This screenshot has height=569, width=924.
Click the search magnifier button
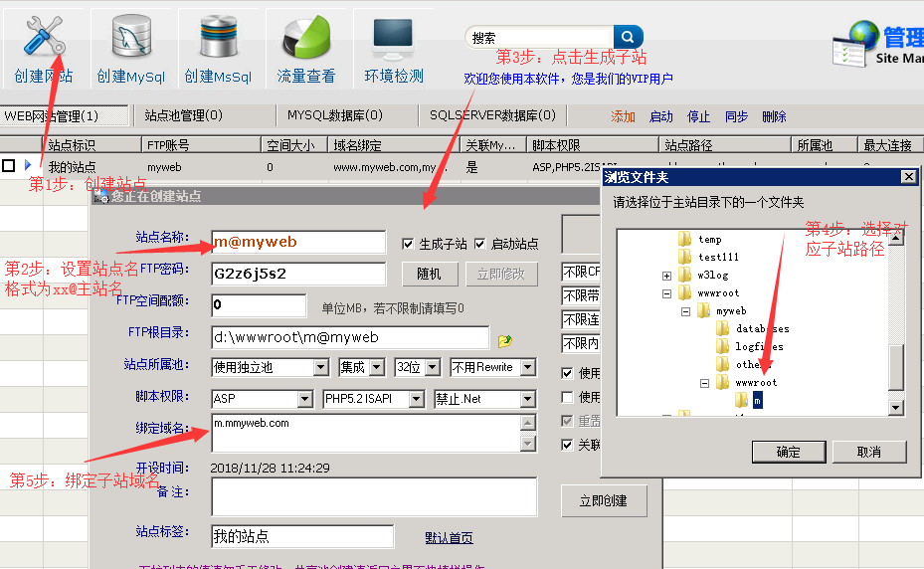629,38
